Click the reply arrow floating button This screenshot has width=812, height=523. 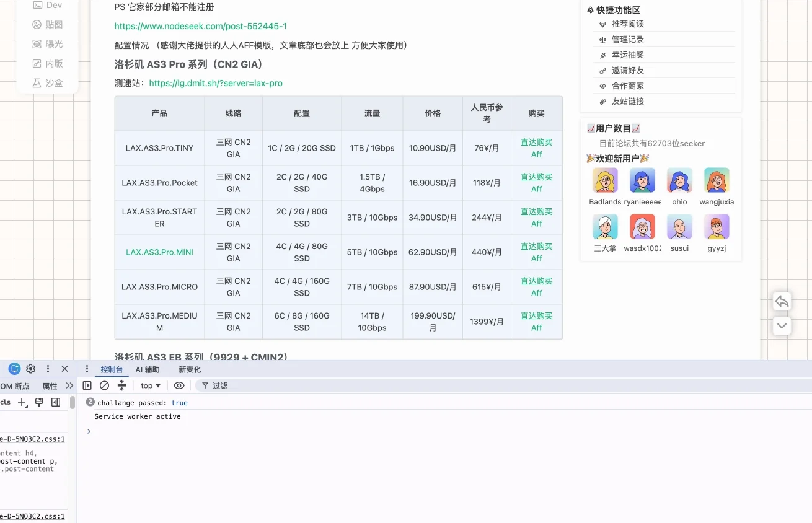(x=782, y=302)
